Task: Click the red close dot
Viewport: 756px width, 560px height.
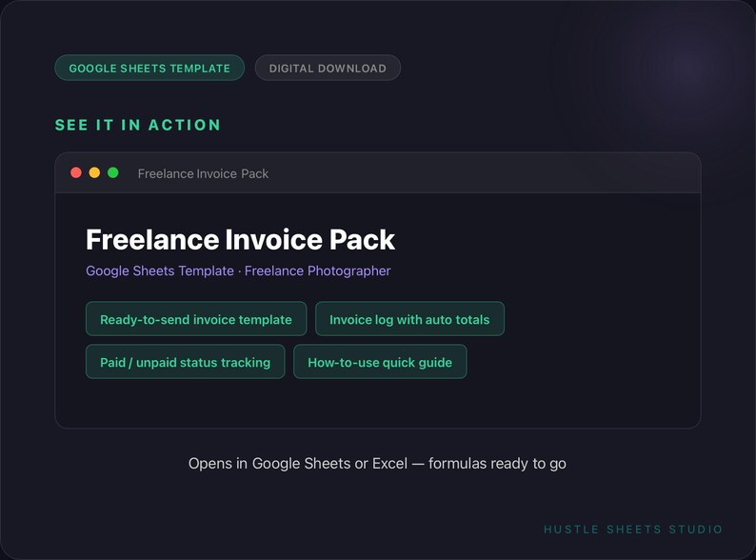Action: coord(76,172)
